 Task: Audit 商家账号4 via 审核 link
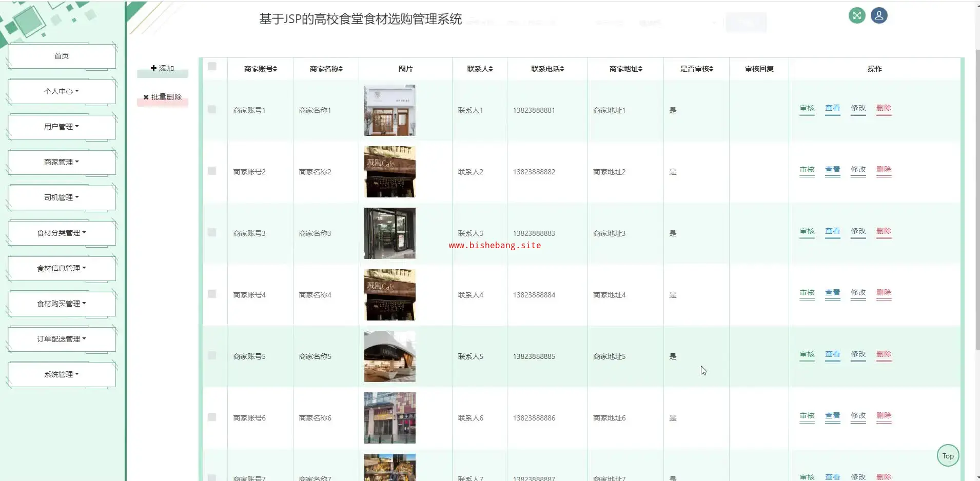click(x=807, y=293)
